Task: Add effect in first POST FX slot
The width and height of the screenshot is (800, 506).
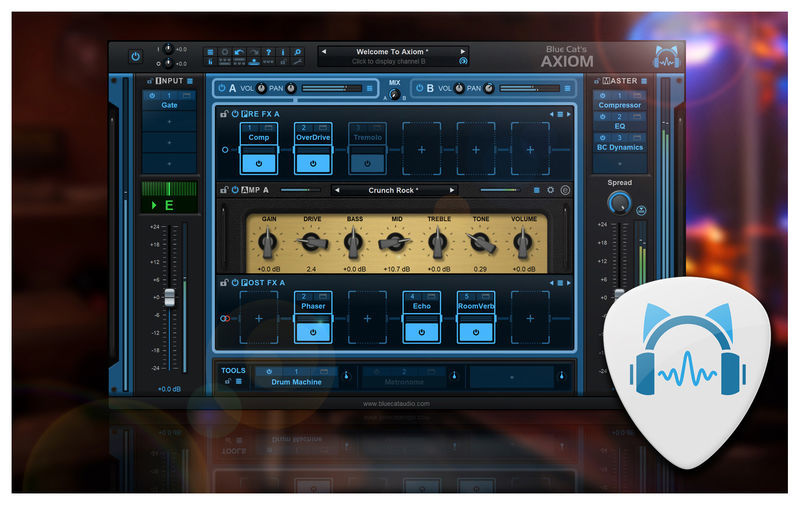Action: point(259,318)
